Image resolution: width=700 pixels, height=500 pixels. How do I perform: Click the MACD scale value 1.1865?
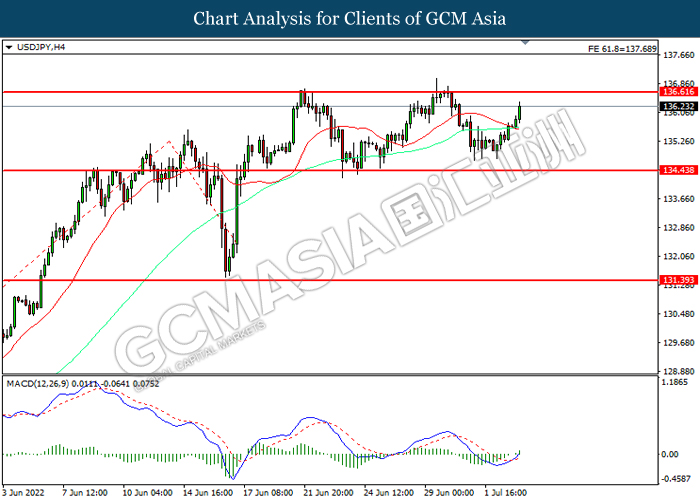pos(675,383)
